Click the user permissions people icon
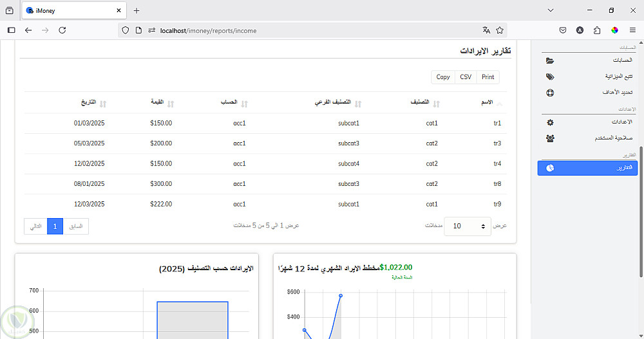 point(550,138)
